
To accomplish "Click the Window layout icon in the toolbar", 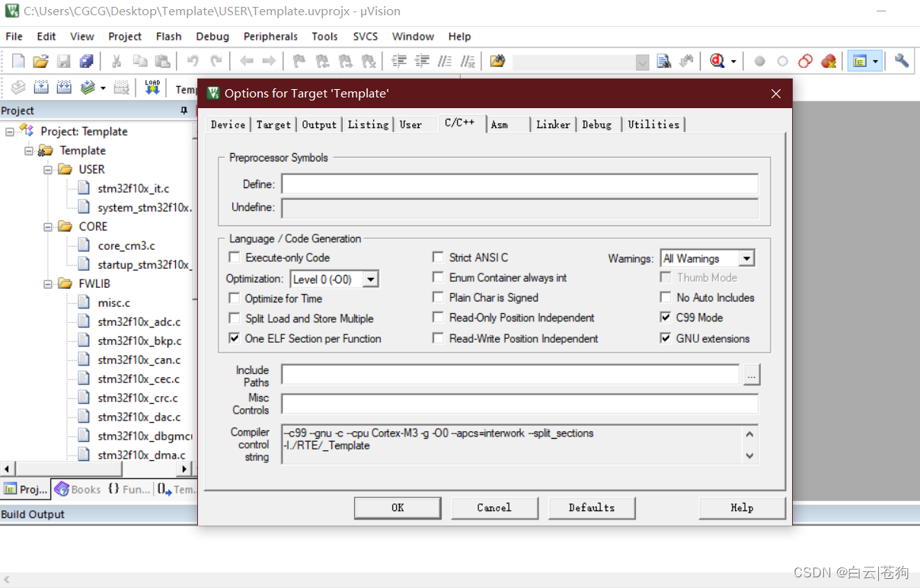I will coord(860,61).
